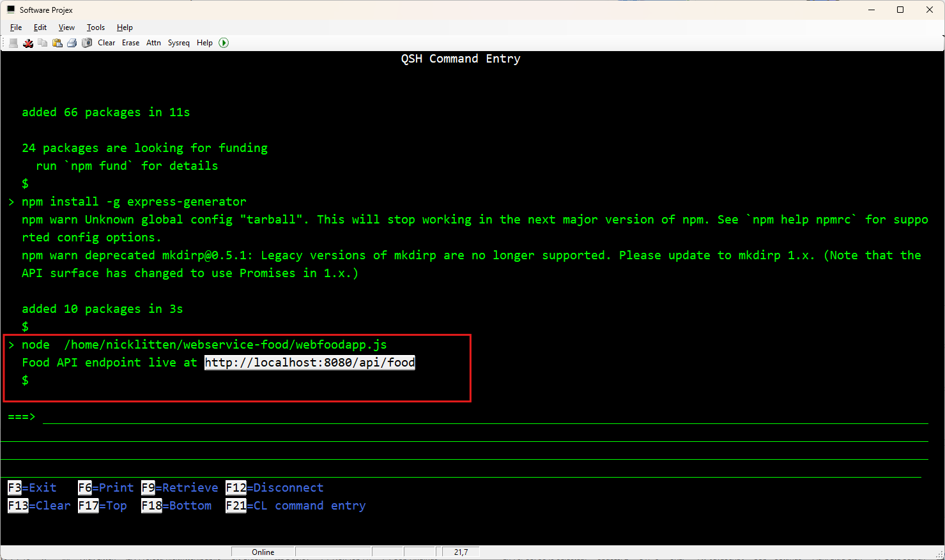Click the Clear toolbar button

[107, 43]
